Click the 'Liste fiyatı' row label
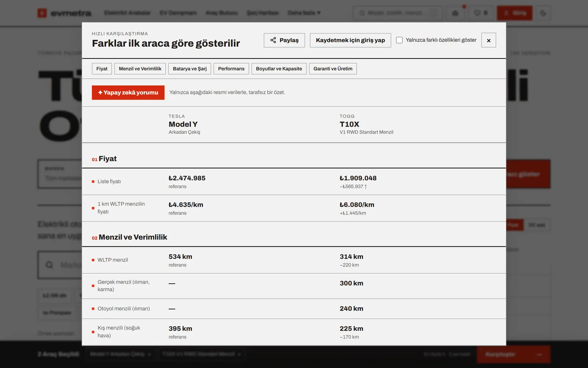 click(109, 181)
